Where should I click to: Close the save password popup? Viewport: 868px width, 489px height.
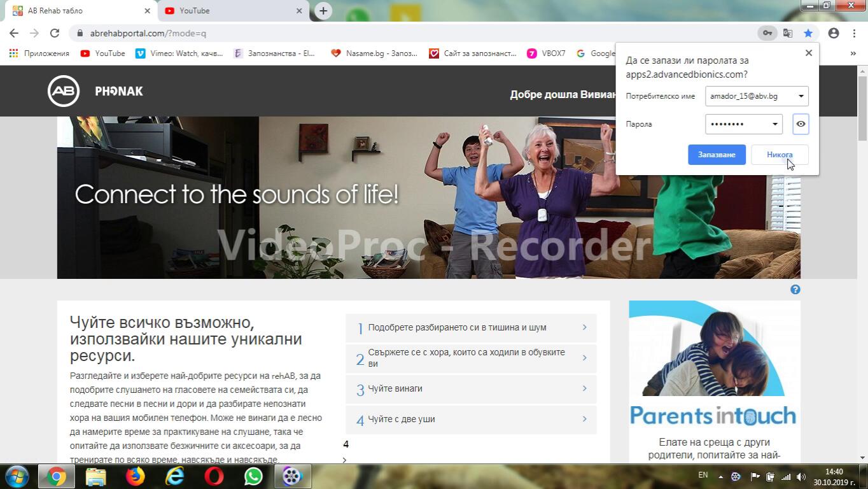pyautogui.click(x=809, y=53)
